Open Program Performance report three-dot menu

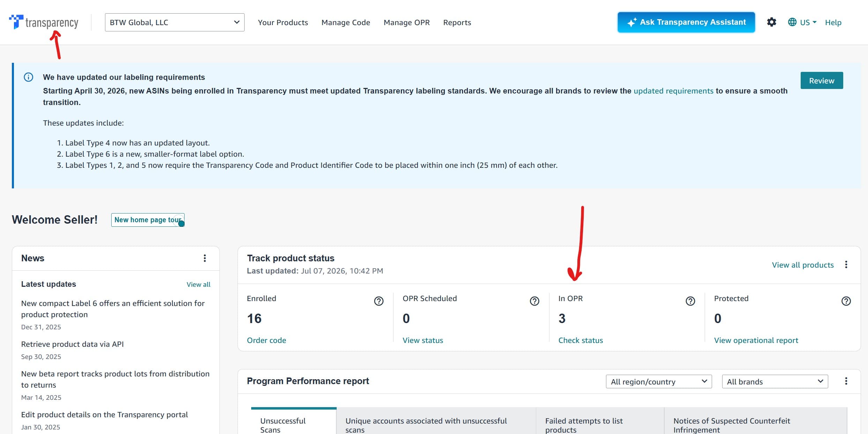(846, 381)
